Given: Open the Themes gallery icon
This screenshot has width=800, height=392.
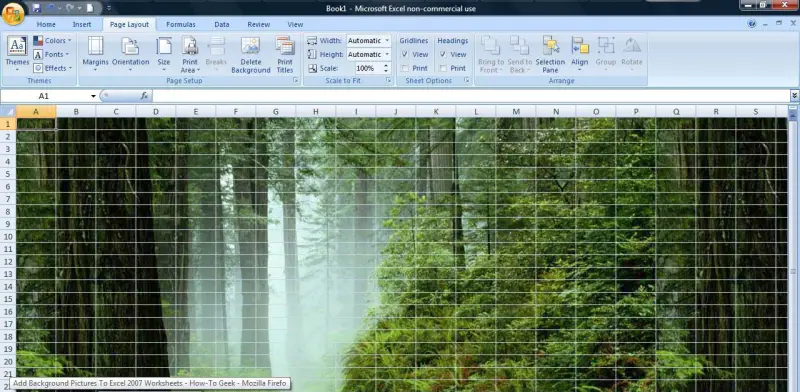Looking at the screenshot, I should [x=17, y=46].
